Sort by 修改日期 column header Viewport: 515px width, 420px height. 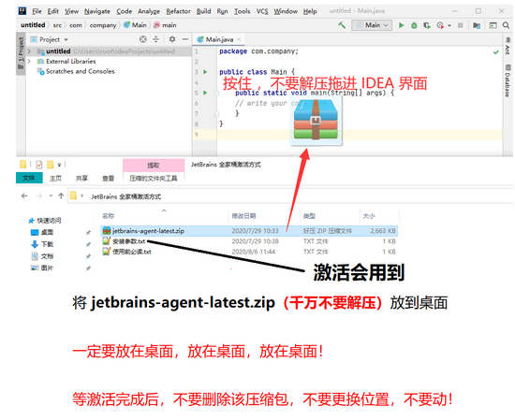coord(243,216)
